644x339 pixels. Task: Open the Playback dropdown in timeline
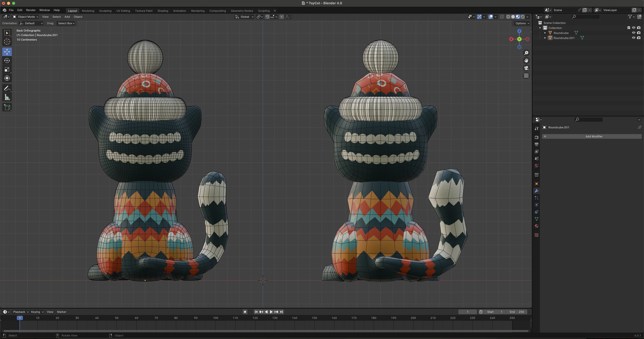tap(21, 312)
